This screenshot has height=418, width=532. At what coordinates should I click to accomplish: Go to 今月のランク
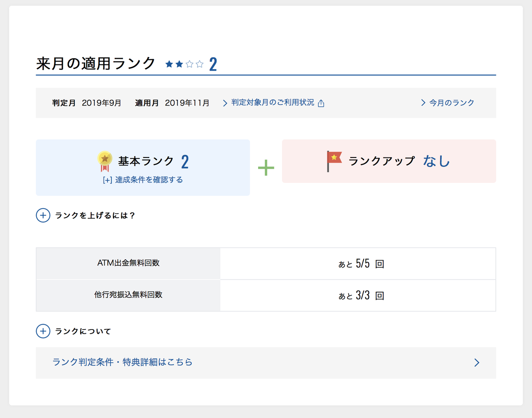click(x=451, y=103)
